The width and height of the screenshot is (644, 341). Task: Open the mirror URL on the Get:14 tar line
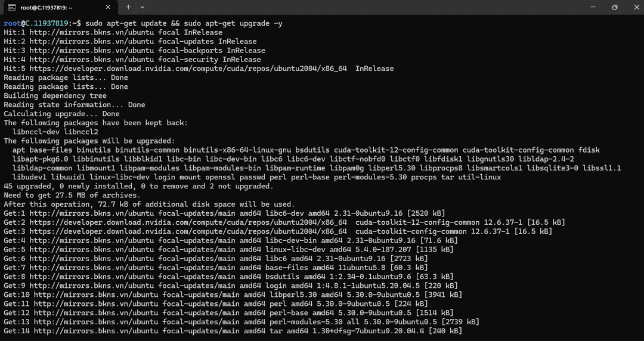[x=96, y=331]
